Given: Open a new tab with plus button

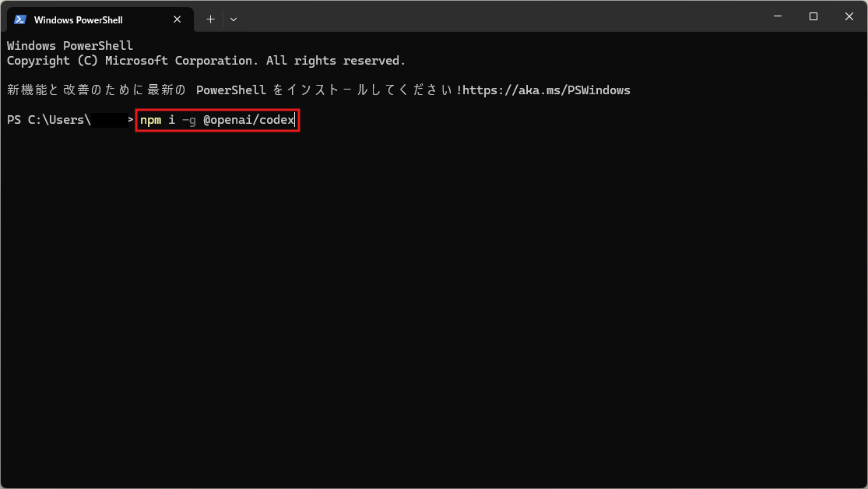Looking at the screenshot, I should point(210,19).
